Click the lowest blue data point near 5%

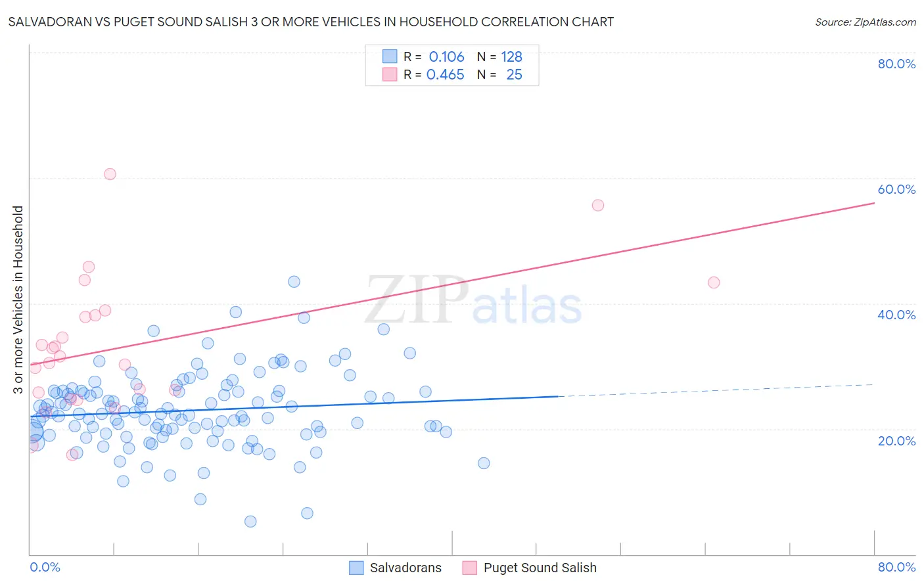click(x=250, y=522)
